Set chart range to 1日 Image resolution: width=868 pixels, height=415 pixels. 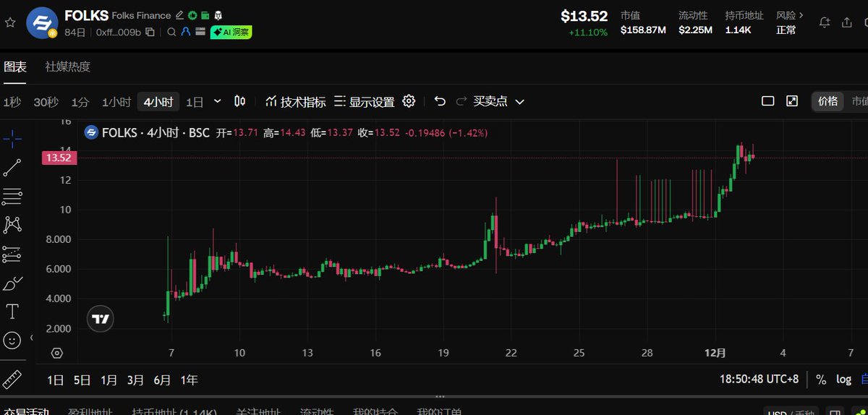click(56, 380)
